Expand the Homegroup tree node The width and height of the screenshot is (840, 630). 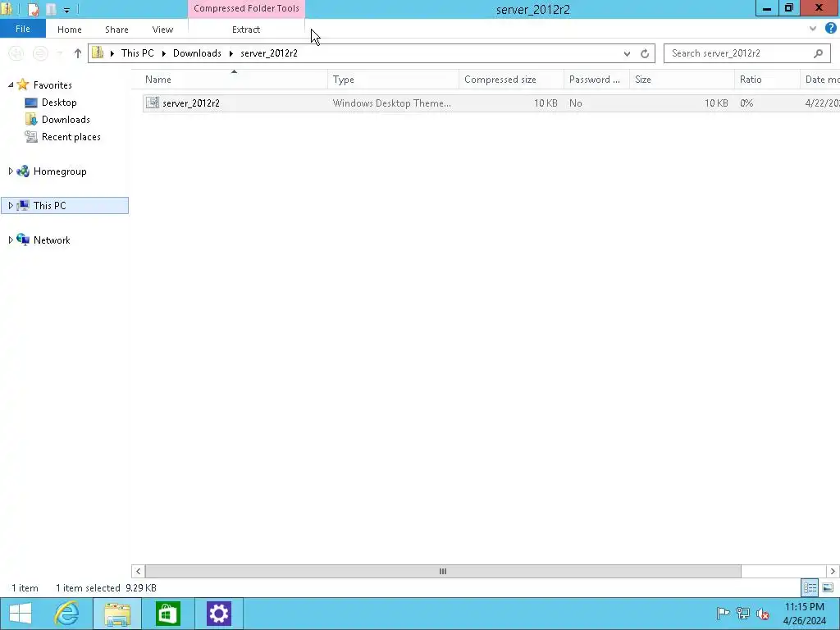click(x=10, y=171)
